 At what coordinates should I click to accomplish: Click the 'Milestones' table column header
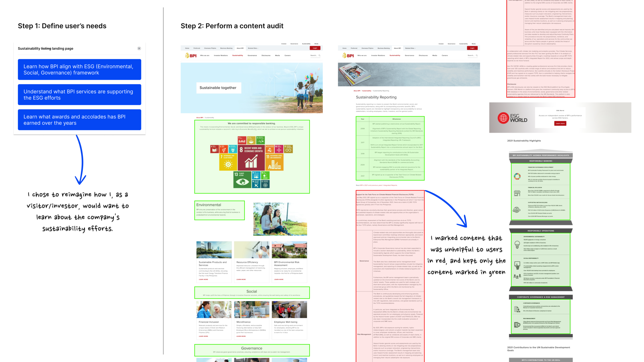[397, 119]
